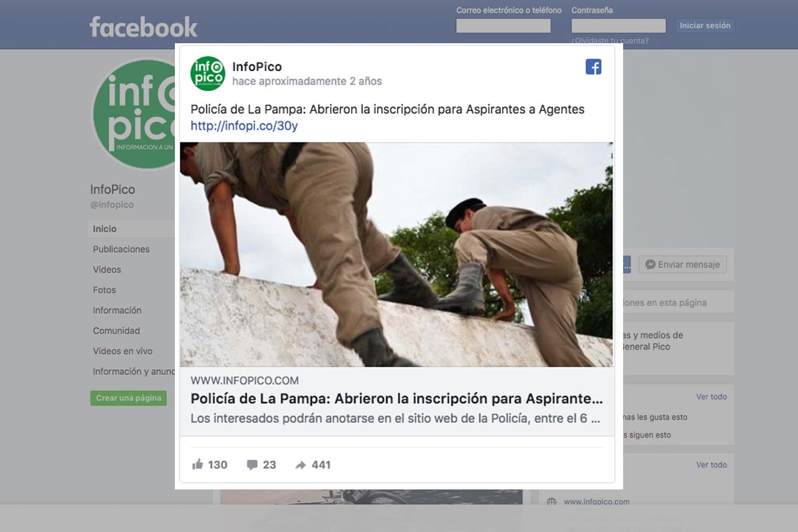This screenshot has width=798, height=532.
Task: Click the @infopico handle in sidebar
Action: (112, 205)
